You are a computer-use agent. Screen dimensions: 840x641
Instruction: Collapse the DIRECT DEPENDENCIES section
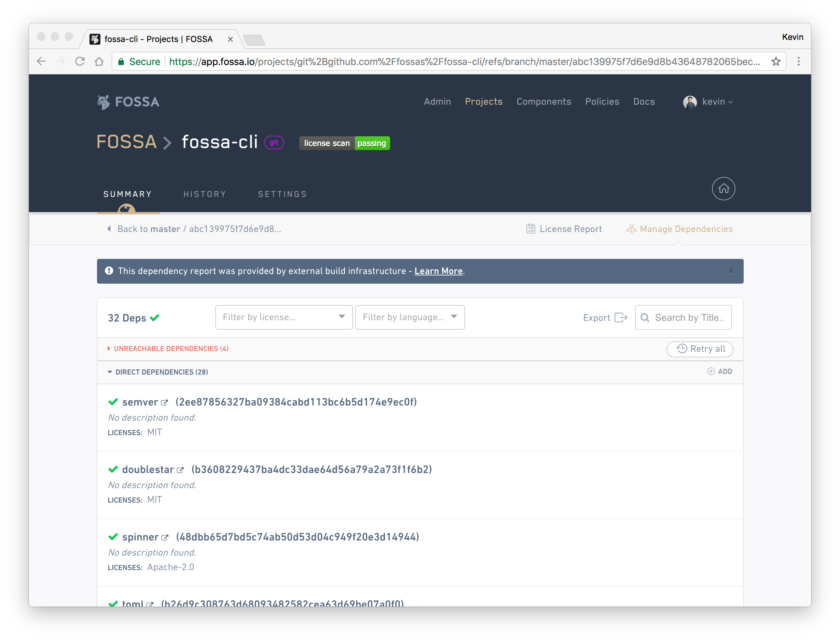click(x=110, y=372)
